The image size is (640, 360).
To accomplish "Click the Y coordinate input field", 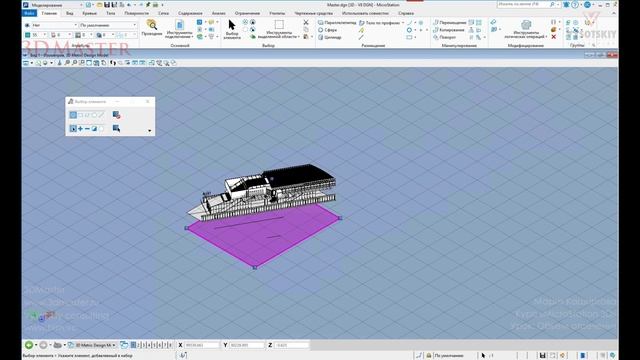I will pyautogui.click(x=247, y=345).
